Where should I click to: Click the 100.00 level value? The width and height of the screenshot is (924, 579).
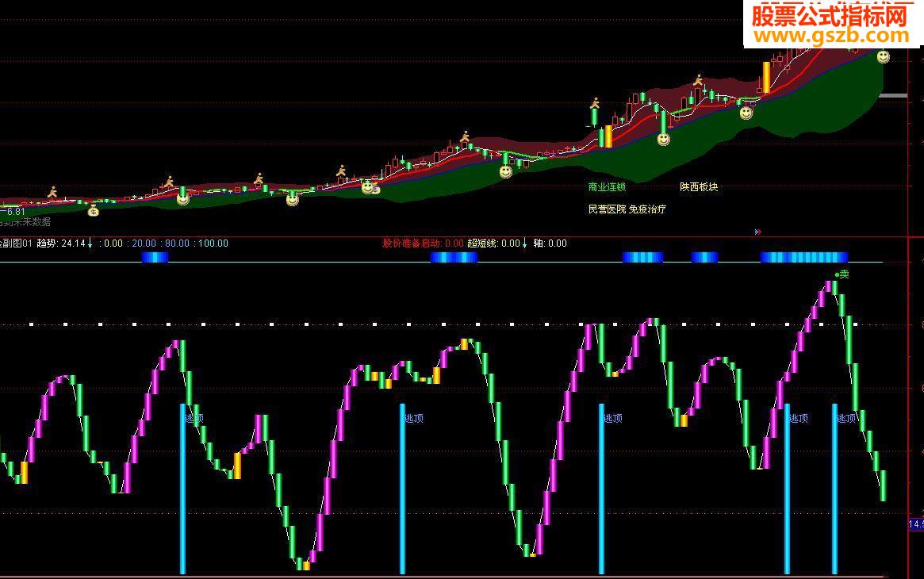pos(213,243)
